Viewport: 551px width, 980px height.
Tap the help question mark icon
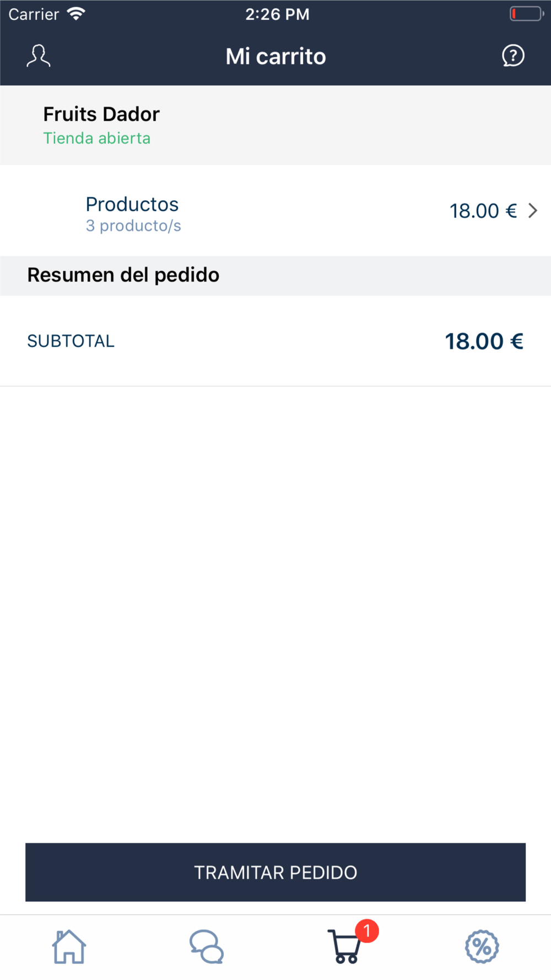(x=513, y=56)
